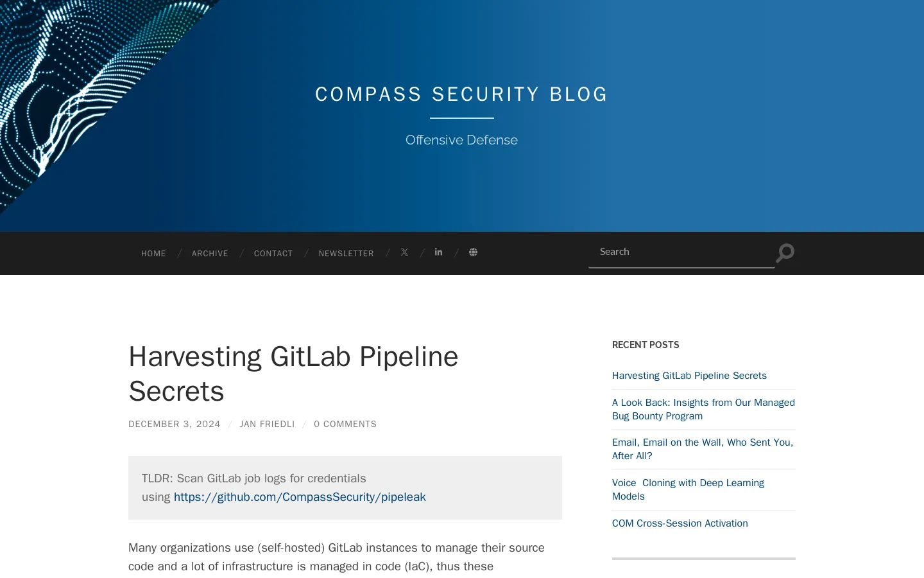Read the Email on the Wall post
924x578 pixels.
click(x=703, y=449)
